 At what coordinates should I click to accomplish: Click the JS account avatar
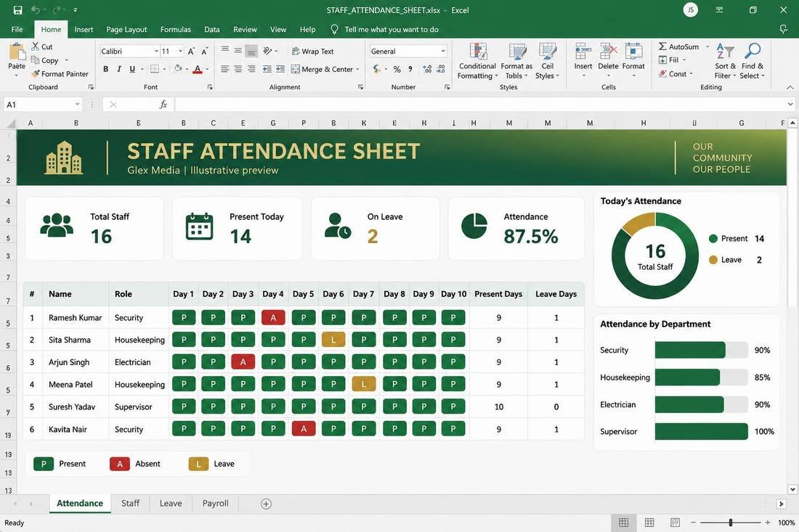691,9
